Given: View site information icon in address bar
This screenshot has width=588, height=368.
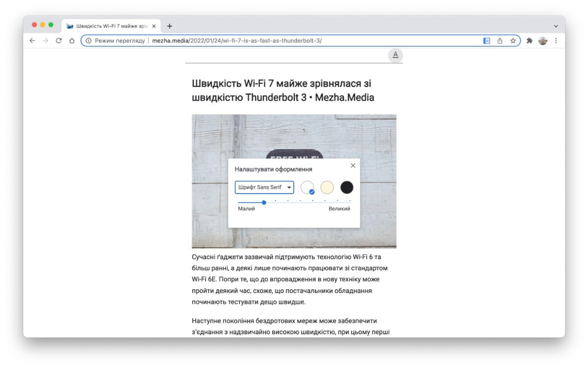Looking at the screenshot, I should point(88,41).
